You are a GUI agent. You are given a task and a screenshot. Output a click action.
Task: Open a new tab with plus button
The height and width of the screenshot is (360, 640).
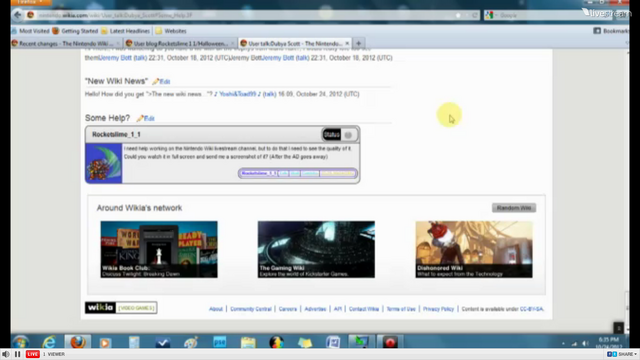pos(358,43)
